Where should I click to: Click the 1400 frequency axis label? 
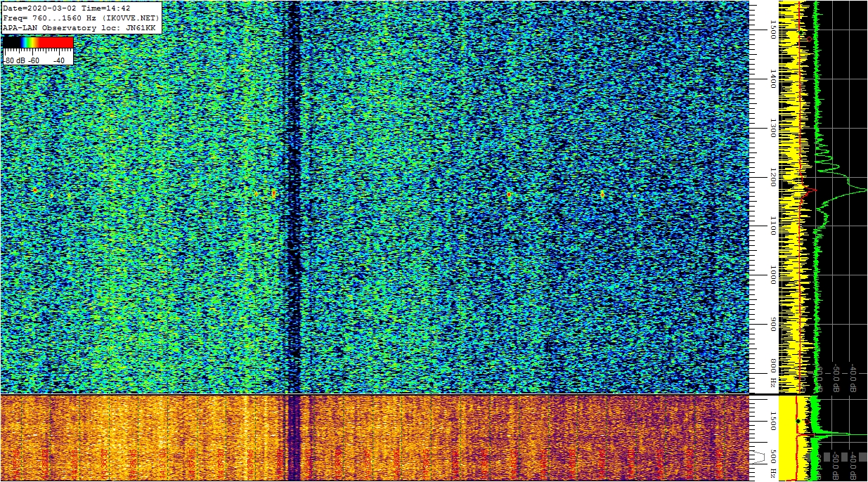(x=772, y=79)
